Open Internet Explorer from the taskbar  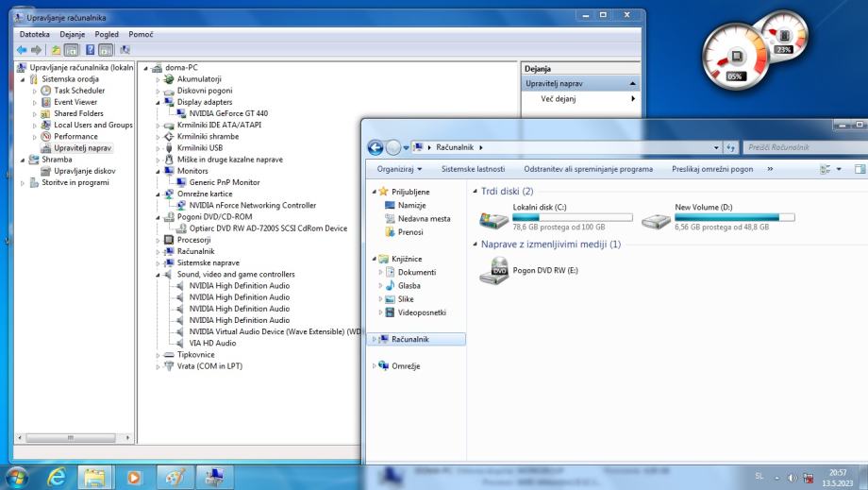(55, 477)
